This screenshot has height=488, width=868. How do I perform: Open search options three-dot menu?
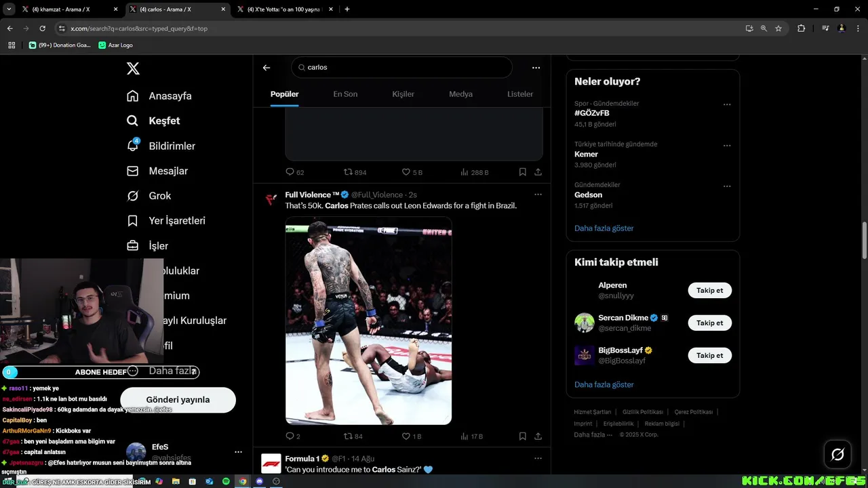point(536,68)
